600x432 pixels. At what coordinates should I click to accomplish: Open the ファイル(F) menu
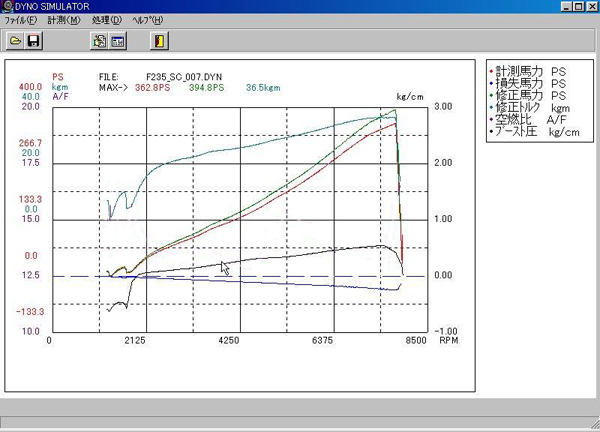click(x=21, y=20)
